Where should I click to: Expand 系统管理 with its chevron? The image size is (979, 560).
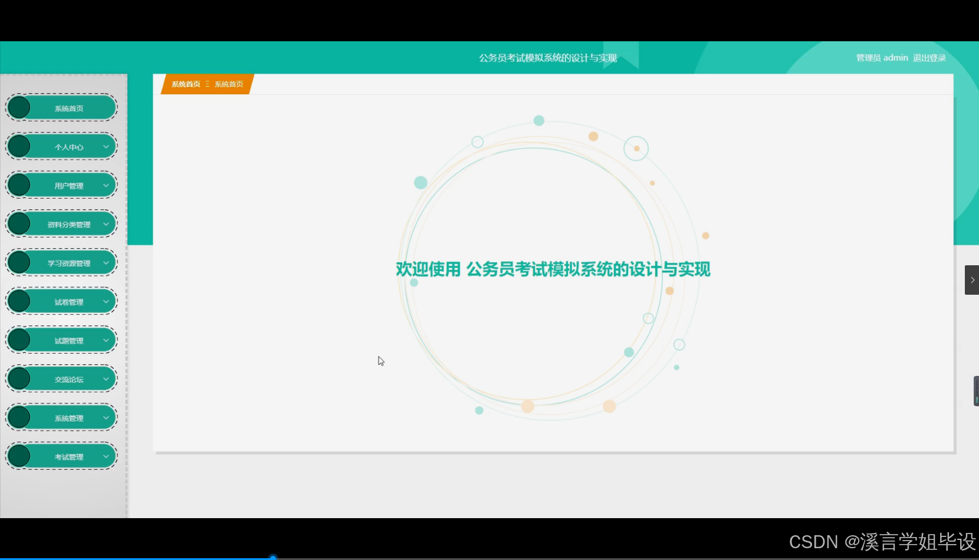106,417
